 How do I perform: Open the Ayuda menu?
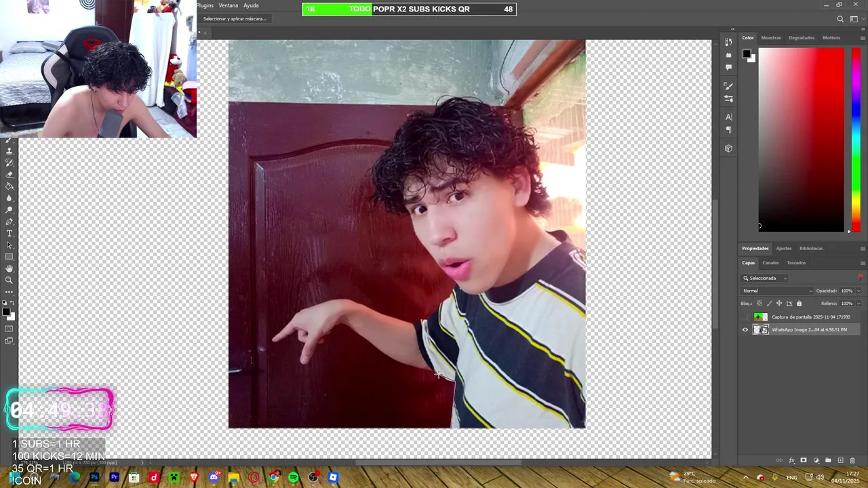click(x=251, y=5)
